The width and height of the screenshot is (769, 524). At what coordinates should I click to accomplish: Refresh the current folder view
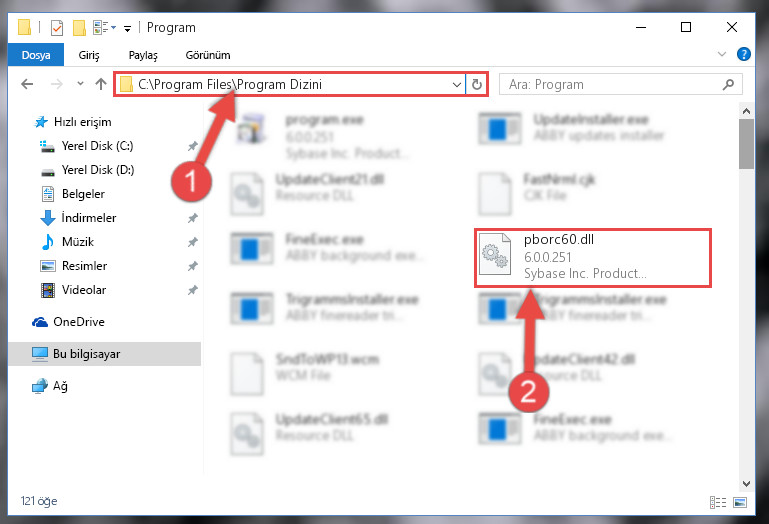coord(476,84)
